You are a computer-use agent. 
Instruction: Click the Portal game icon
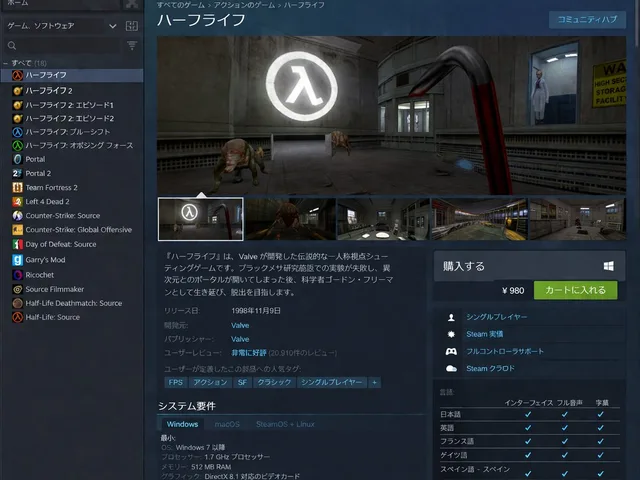click(18, 159)
